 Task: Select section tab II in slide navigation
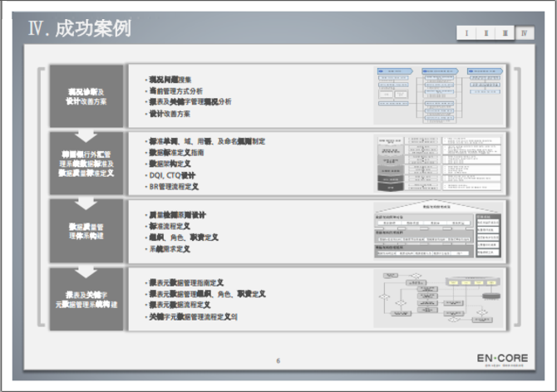pyautogui.click(x=486, y=33)
